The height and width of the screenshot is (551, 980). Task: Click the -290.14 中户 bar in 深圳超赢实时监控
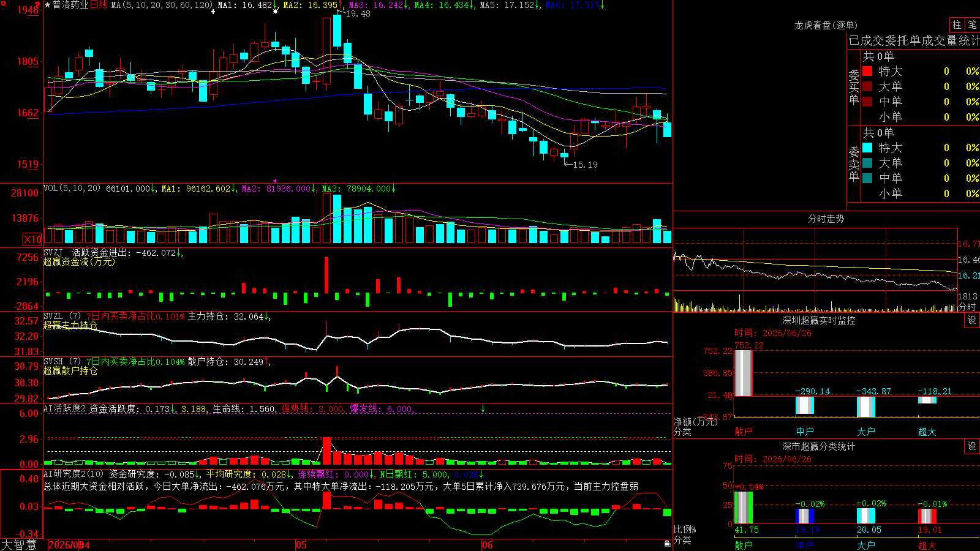point(805,405)
